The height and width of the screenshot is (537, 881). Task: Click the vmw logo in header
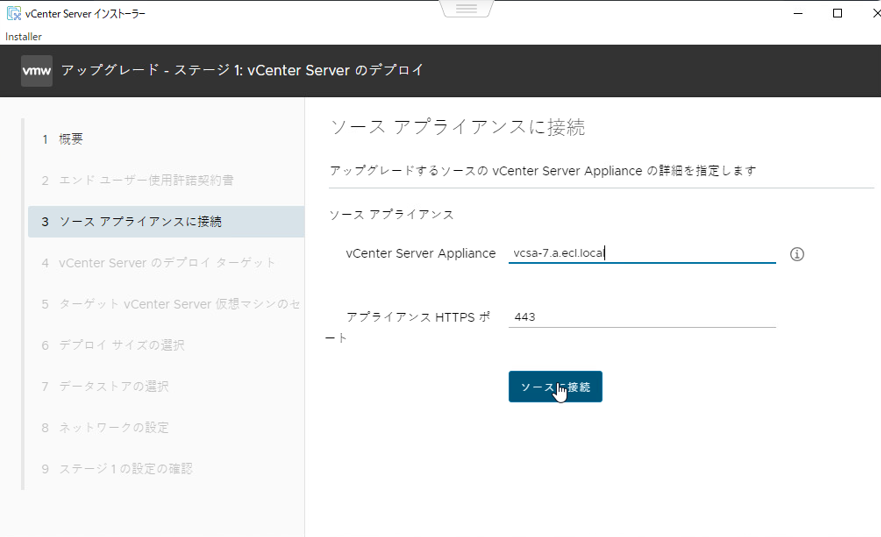[x=37, y=71]
